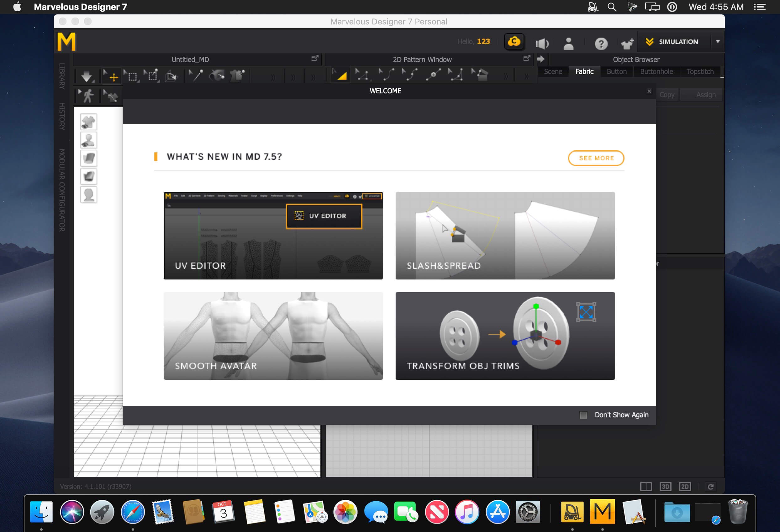This screenshot has height=532, width=780.
Task: Open the SLASH&SPREAD feature card
Action: point(505,236)
